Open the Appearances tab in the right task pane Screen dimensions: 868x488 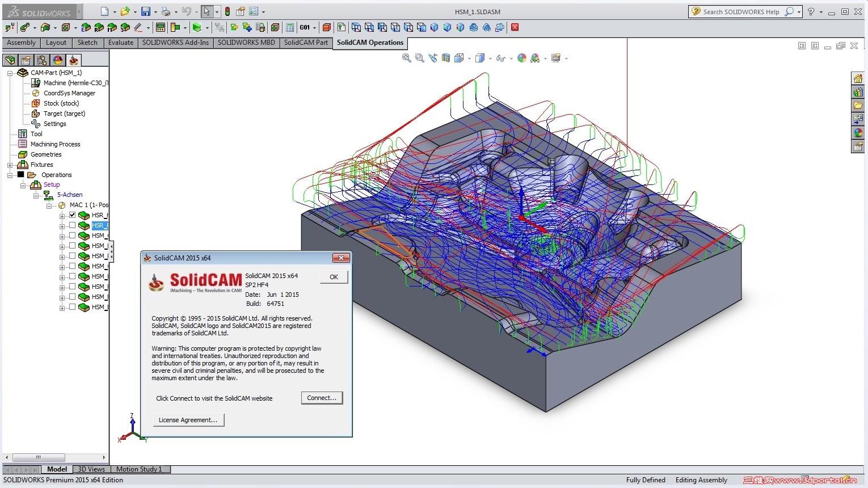(x=858, y=133)
